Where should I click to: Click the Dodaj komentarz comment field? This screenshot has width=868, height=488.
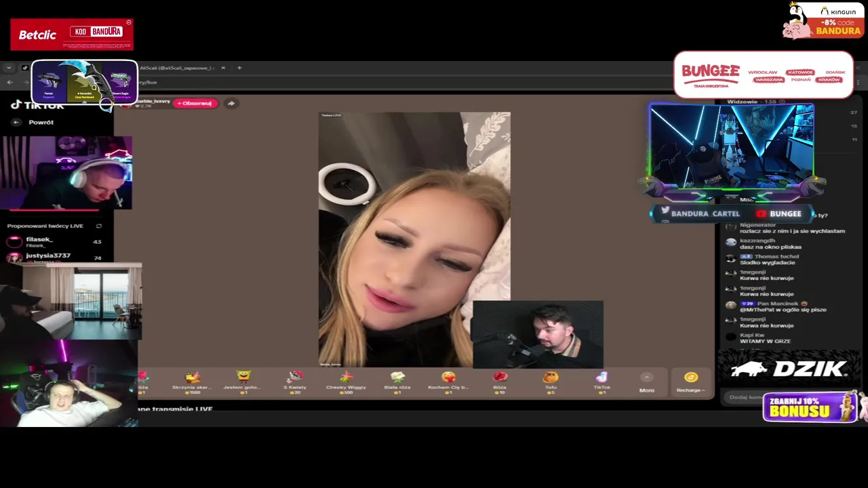(x=745, y=398)
